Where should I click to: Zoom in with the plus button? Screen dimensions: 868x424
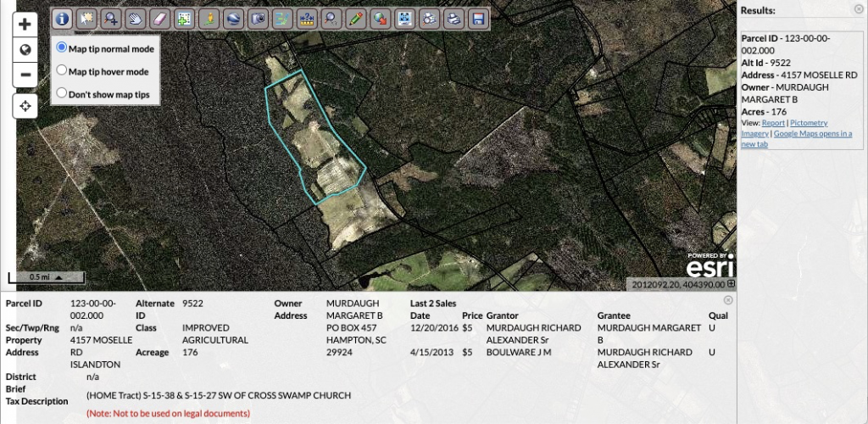pyautogui.click(x=25, y=25)
